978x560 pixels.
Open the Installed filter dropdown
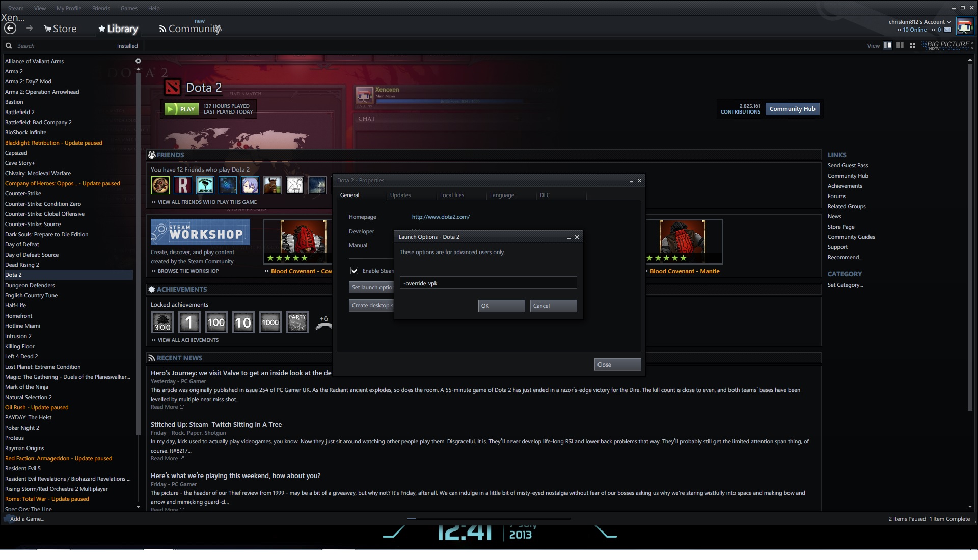pos(127,46)
